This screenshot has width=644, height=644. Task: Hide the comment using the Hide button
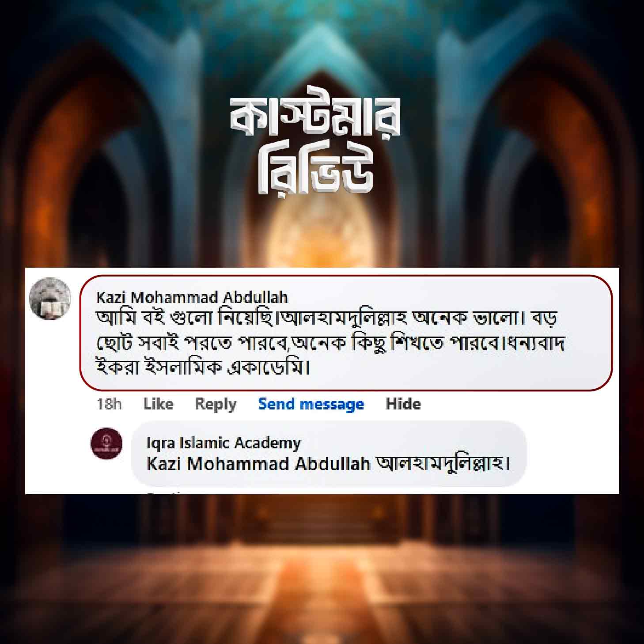[x=403, y=404]
